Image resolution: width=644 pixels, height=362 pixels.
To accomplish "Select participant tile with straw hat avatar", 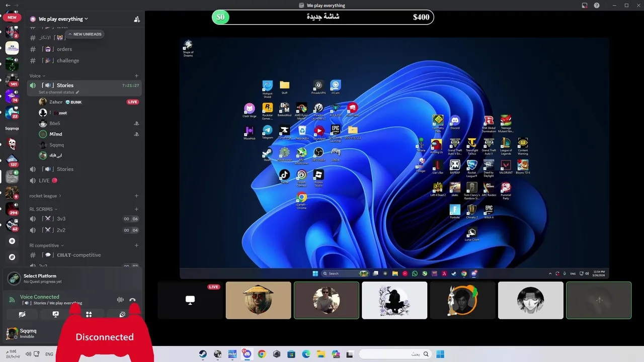I will click(x=258, y=300).
